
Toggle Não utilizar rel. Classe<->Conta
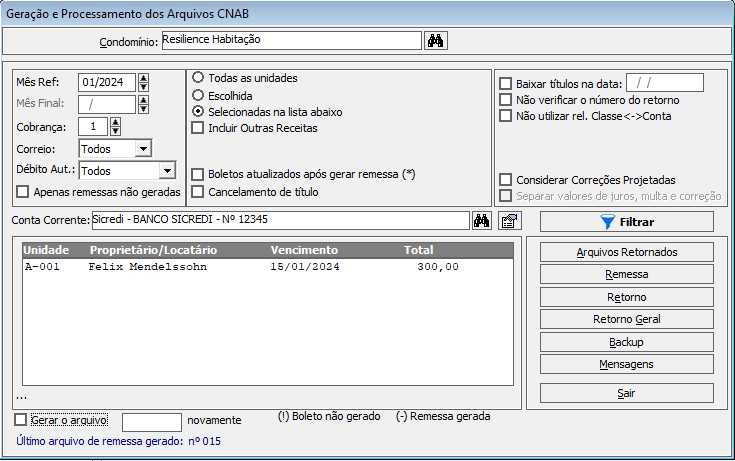[x=505, y=116]
